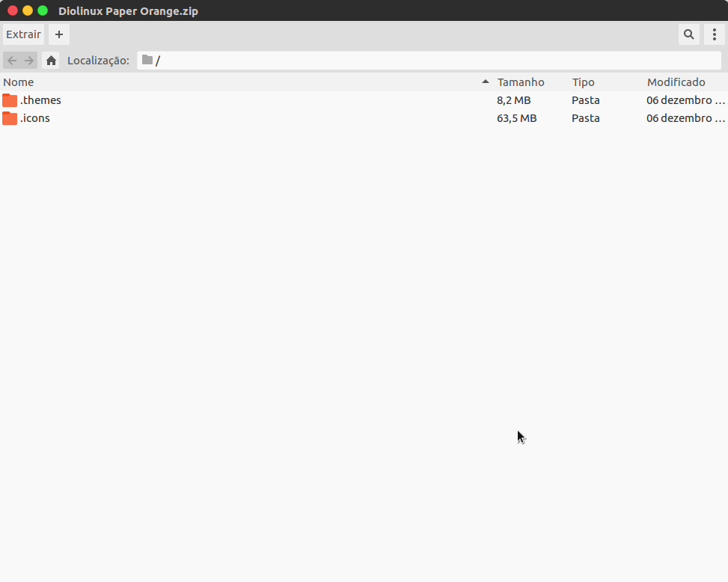Select the .themes folder icon
728x582 pixels.
tap(10, 100)
